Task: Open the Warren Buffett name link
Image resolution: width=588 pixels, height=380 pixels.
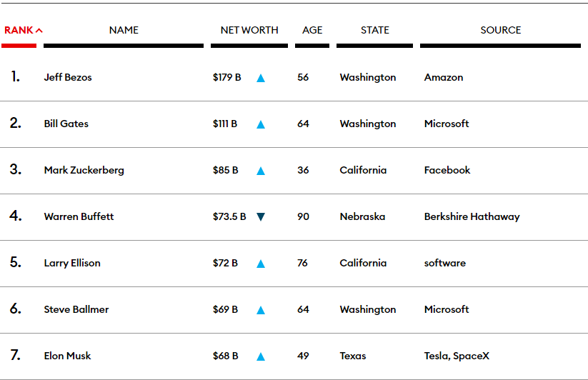Action: pyautogui.click(x=79, y=216)
